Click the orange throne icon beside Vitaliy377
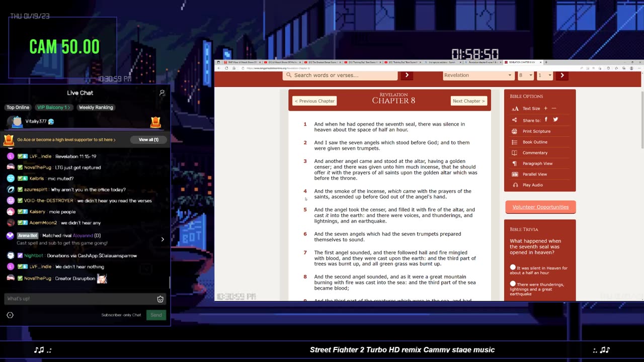 coord(155,122)
